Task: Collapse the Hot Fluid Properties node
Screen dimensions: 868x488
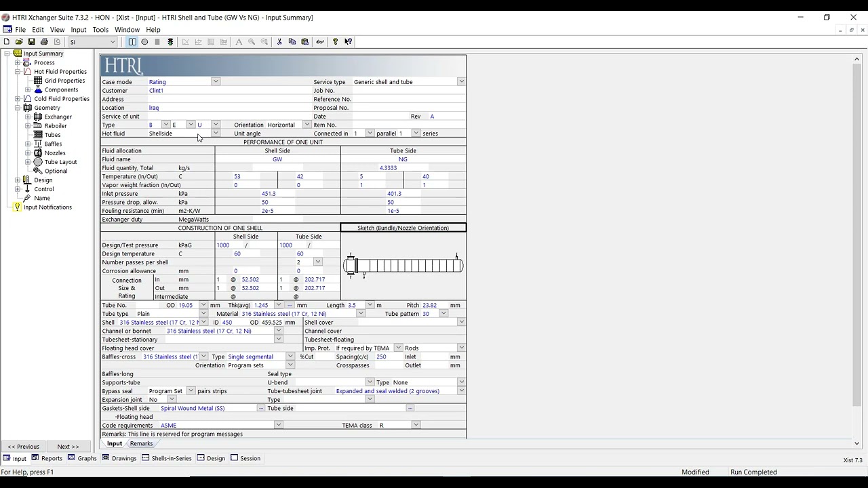Action: pos(17,71)
